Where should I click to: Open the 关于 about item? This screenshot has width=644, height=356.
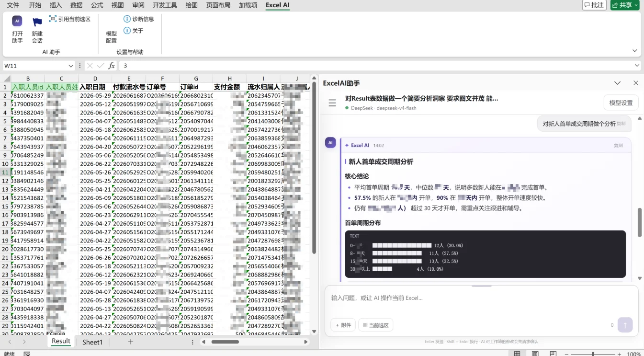pos(134,31)
